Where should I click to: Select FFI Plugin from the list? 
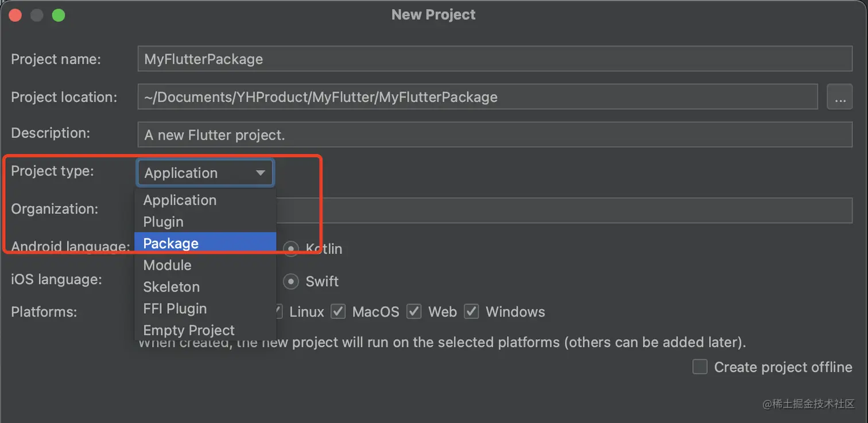[175, 309]
